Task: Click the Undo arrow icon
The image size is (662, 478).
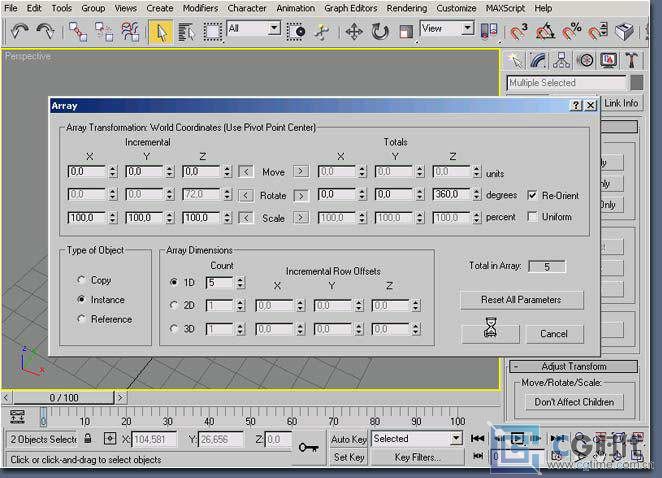Action: pos(20,31)
